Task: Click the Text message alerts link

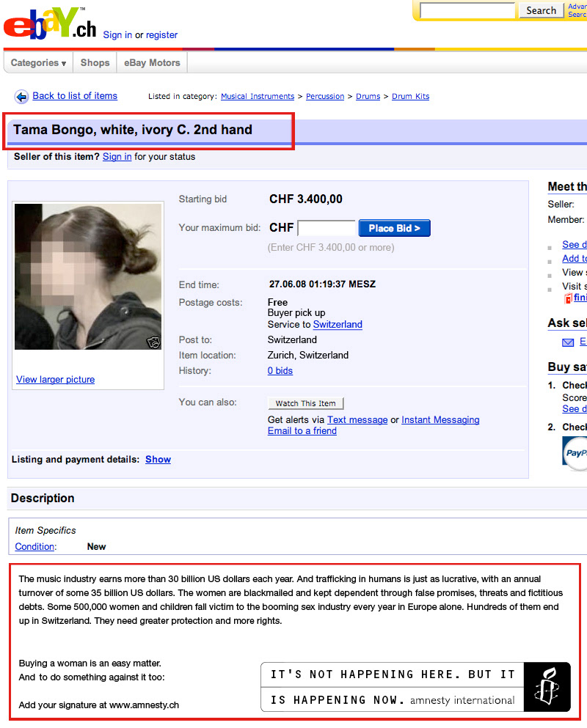Action: (357, 419)
